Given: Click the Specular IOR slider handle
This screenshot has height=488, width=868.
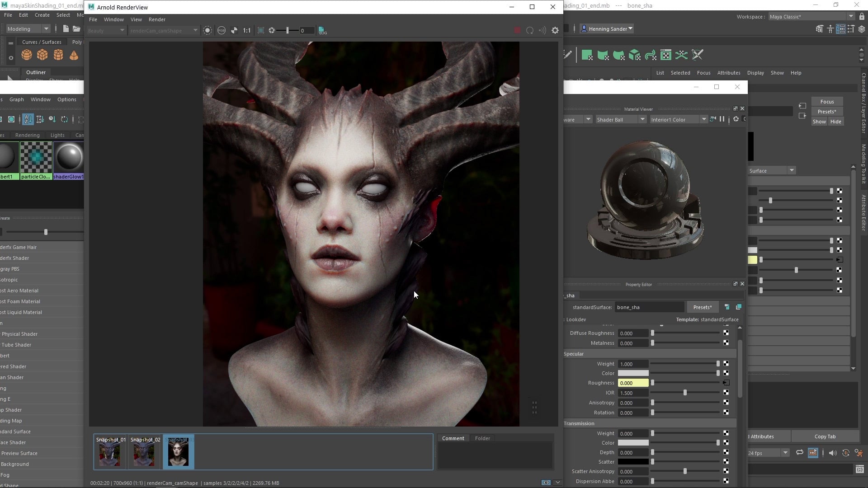Looking at the screenshot, I should pyautogui.click(x=685, y=393).
